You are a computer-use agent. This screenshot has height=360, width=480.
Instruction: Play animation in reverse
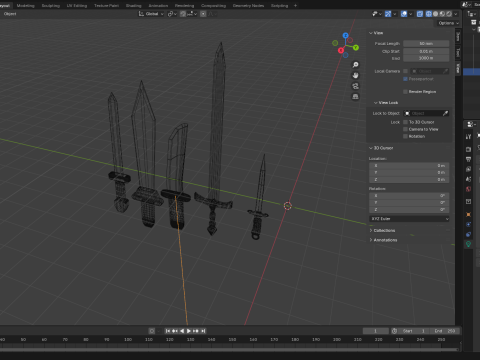pos(182,331)
